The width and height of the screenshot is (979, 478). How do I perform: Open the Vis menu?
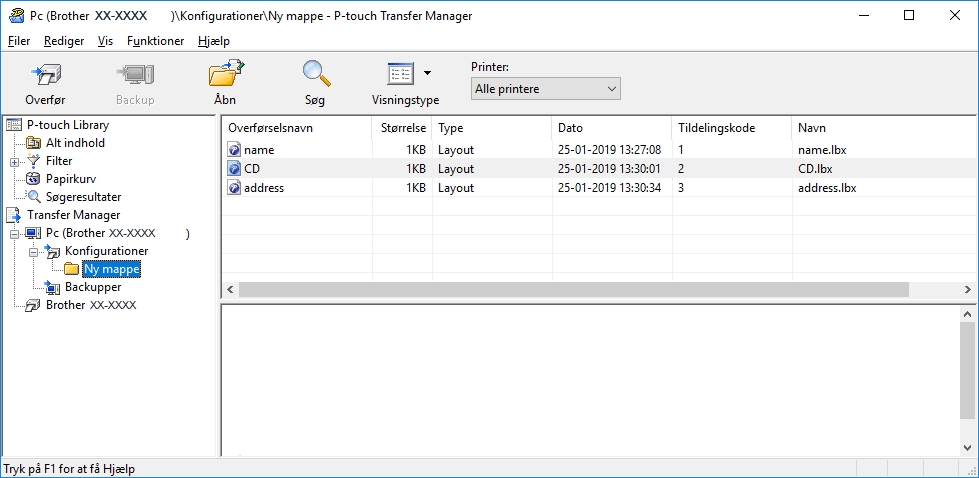[106, 41]
